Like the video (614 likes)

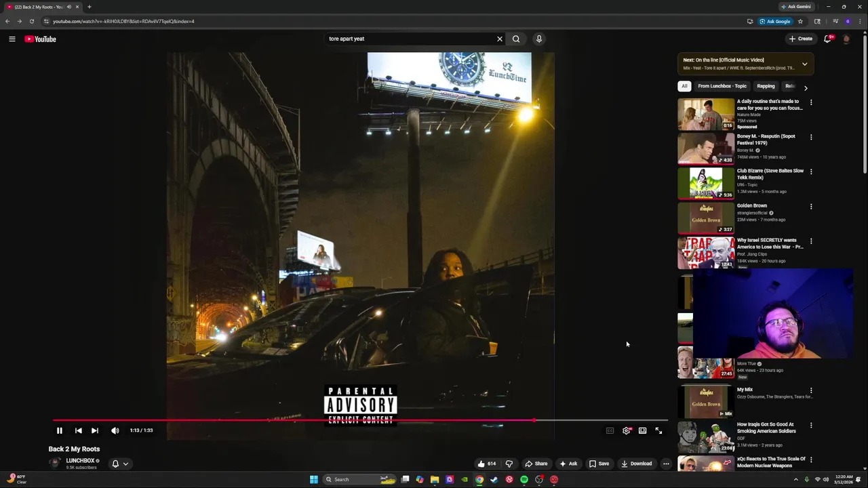(x=486, y=464)
